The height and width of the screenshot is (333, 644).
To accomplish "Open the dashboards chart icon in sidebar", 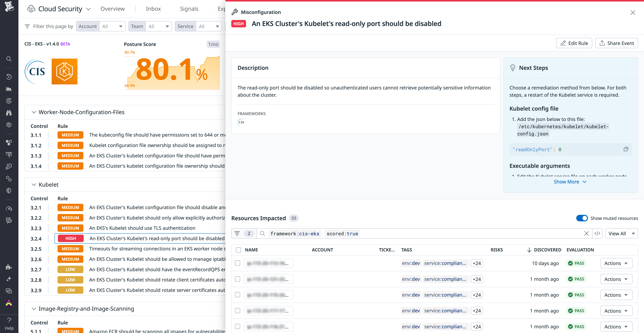I will [9, 89].
